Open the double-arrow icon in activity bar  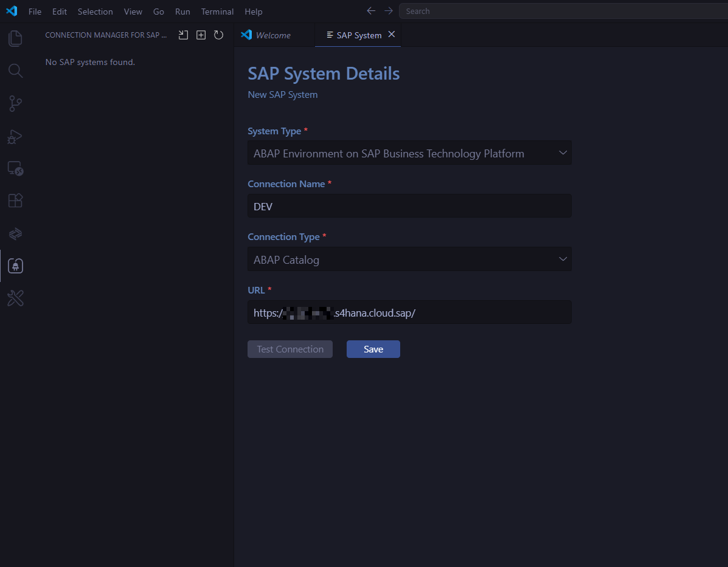15,233
